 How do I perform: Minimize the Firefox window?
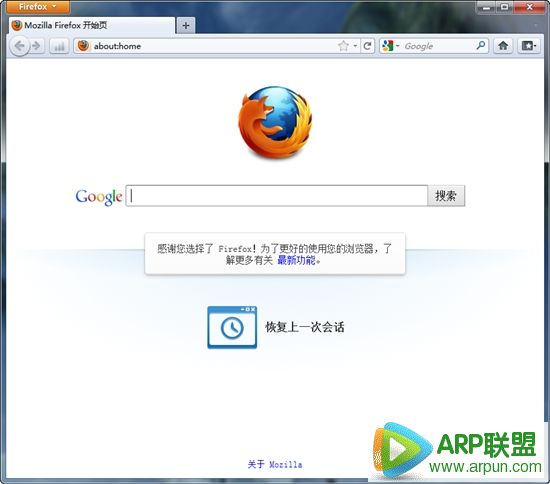point(486,7)
